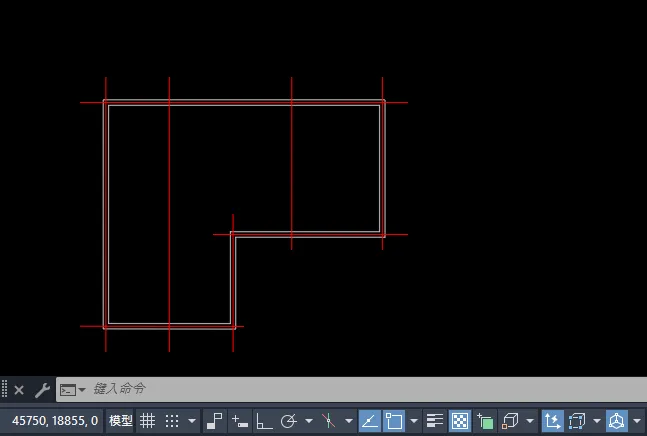The width and height of the screenshot is (647, 436).
Task: Toggle ortho mode icon
Action: coord(264,421)
